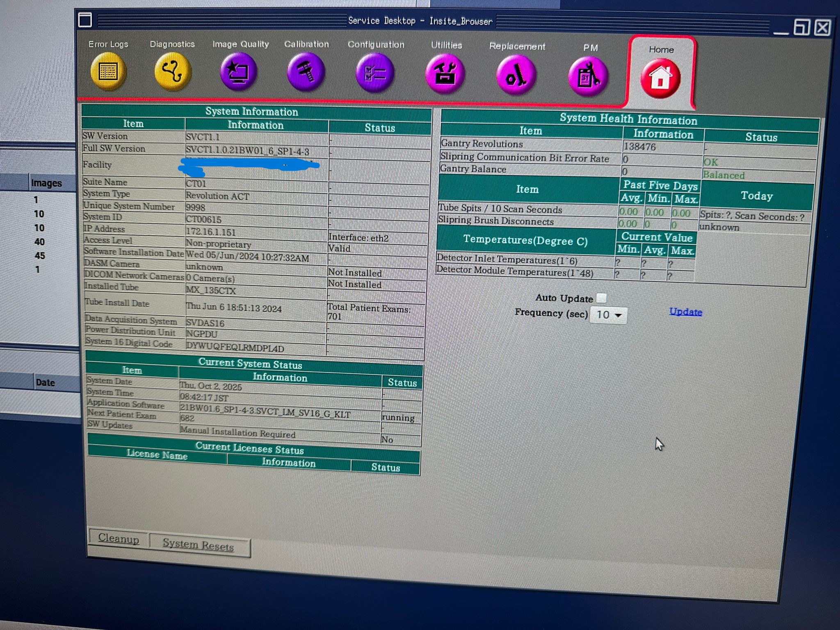Open the Image Quality icon

239,72
